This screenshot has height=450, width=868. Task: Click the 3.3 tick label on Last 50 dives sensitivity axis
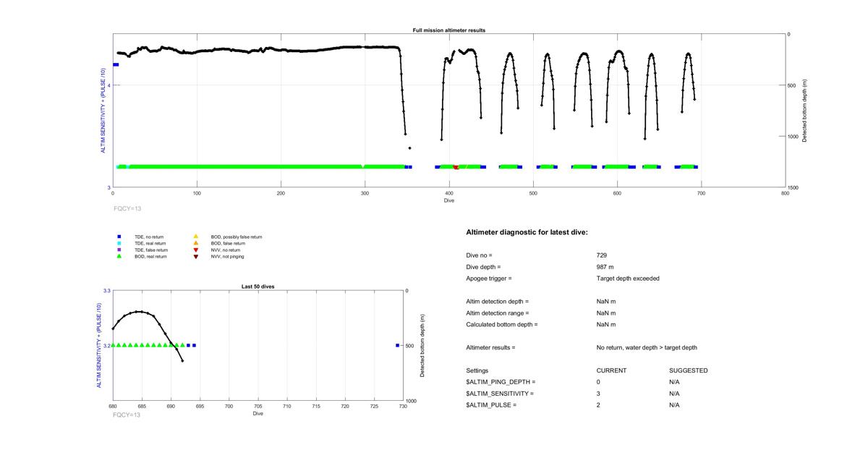click(106, 290)
